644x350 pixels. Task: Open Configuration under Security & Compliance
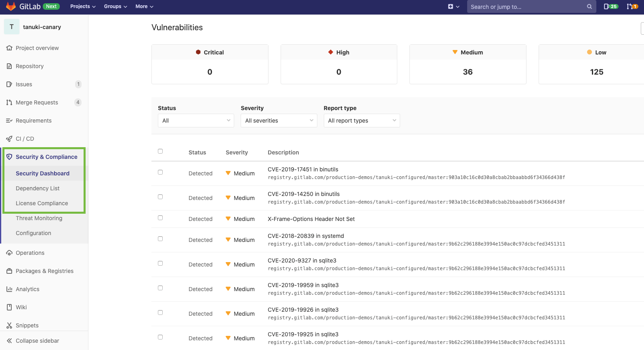33,233
